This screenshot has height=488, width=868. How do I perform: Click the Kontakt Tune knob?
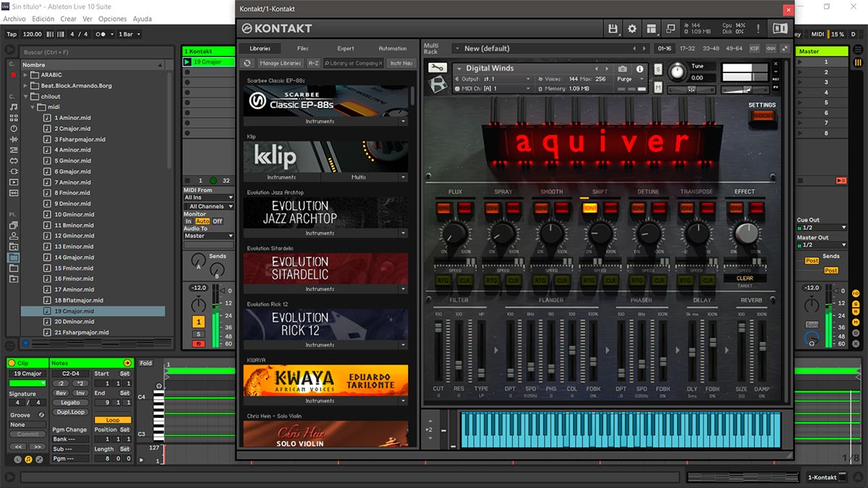678,71
